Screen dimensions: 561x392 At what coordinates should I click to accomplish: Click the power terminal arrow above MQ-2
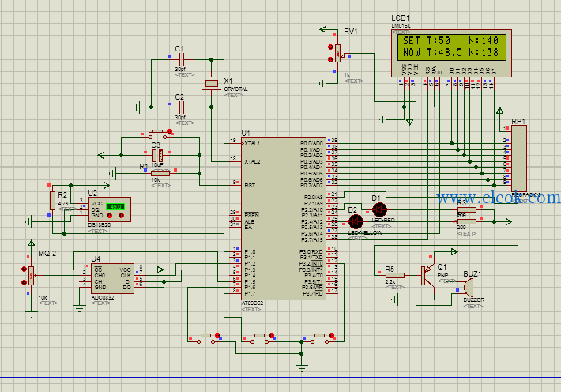coord(32,243)
